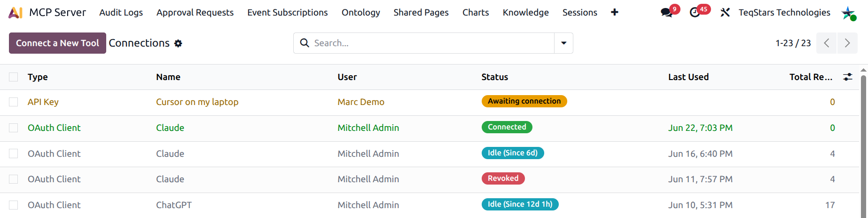Click the Marc Demo user cell

click(361, 102)
